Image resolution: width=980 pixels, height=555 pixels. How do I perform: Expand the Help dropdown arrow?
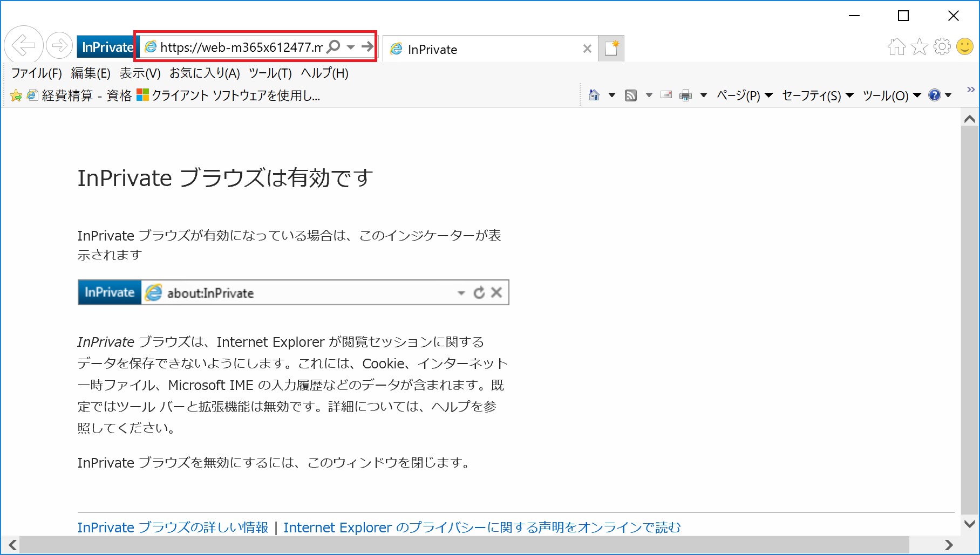(x=948, y=95)
